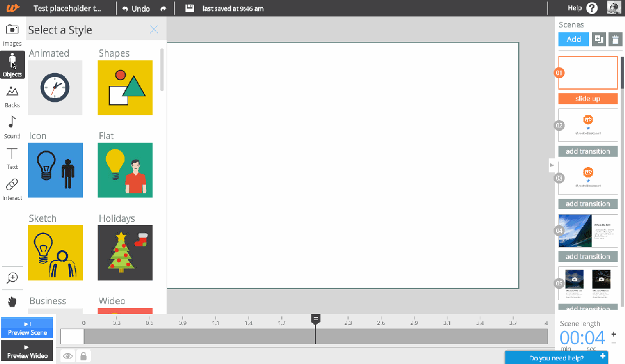Click the Undo button
This screenshot has width=625, height=364.
[x=135, y=9]
